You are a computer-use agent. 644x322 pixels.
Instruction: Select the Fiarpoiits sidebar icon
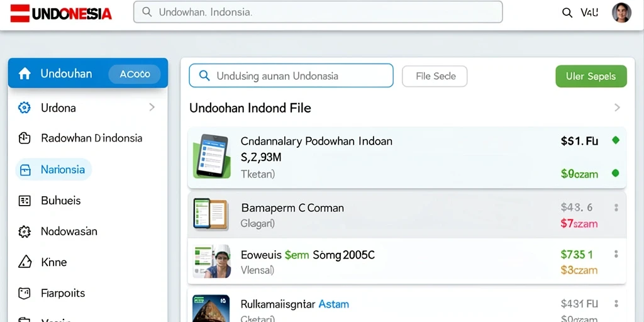pos(25,293)
